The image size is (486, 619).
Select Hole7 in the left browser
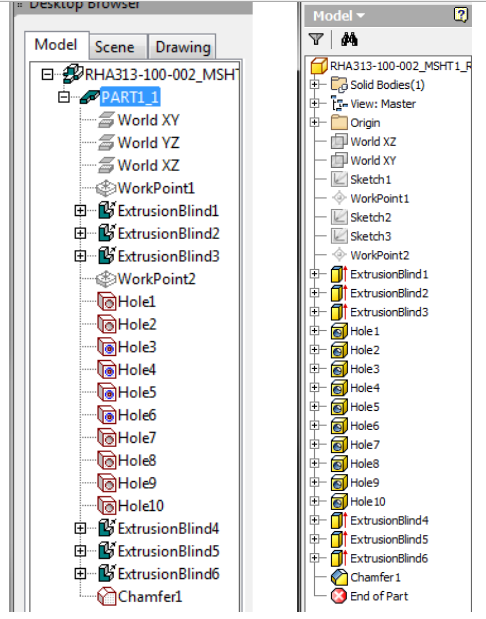coord(137,437)
